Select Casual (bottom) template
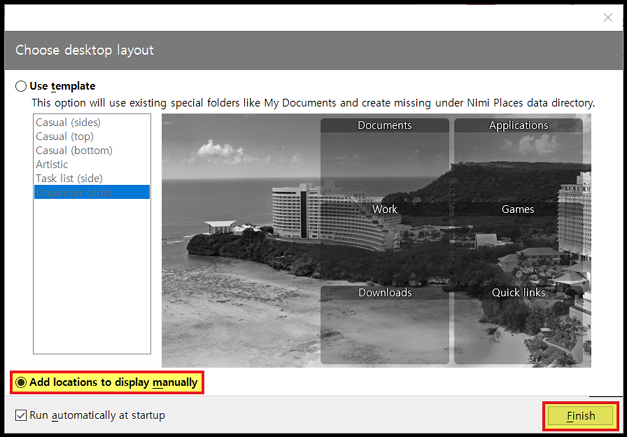The image size is (627, 437). [x=92, y=150]
